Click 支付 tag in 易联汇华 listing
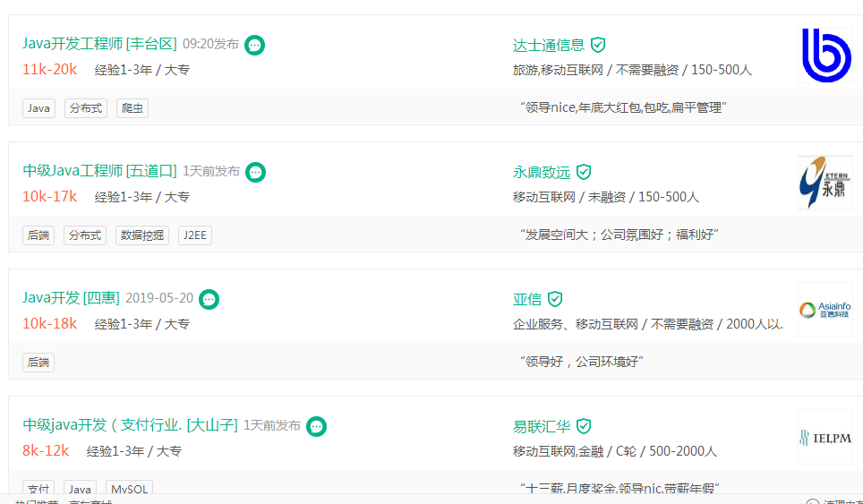This screenshot has width=863, height=504. coord(38,489)
